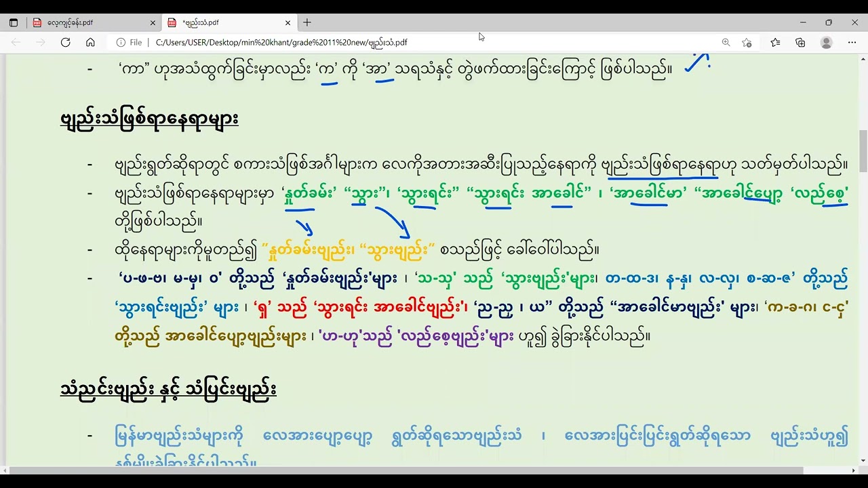Click the horizontal scrollbar thumb
This screenshot has height=488, width=868.
click(x=406, y=470)
